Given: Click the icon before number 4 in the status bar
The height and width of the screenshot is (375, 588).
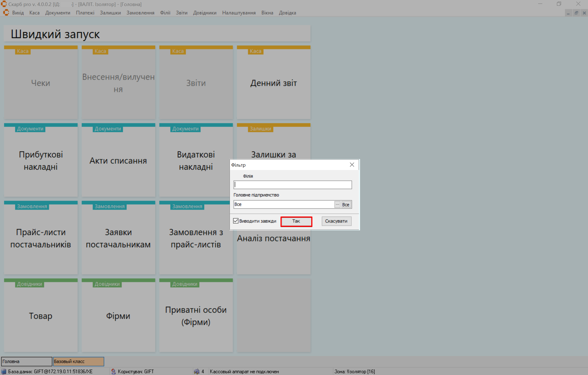Looking at the screenshot, I should (x=197, y=371).
